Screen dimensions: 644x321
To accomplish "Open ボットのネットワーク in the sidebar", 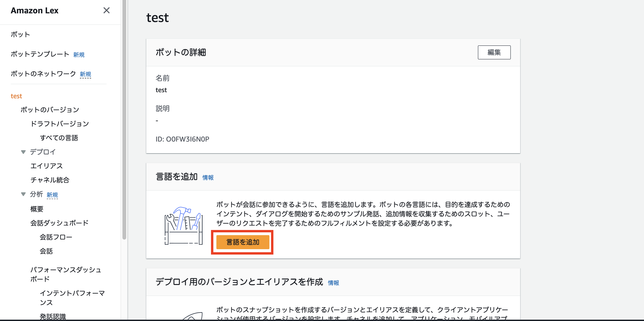I will click(43, 74).
